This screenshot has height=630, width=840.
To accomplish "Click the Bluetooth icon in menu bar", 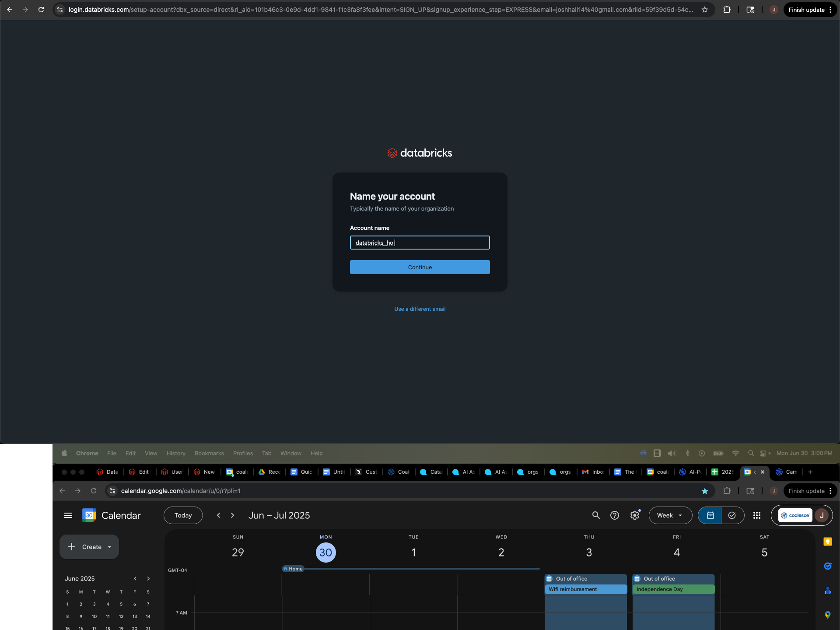I will pos(687,453).
